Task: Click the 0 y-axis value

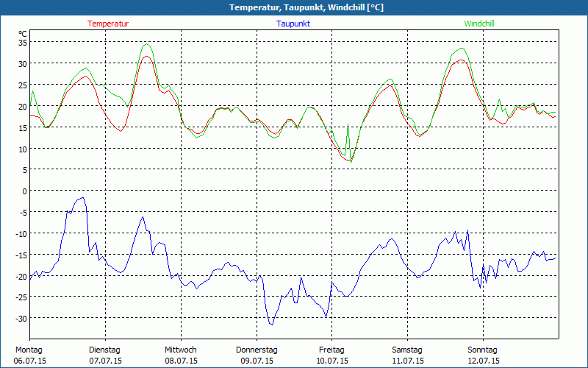Action: pos(25,191)
